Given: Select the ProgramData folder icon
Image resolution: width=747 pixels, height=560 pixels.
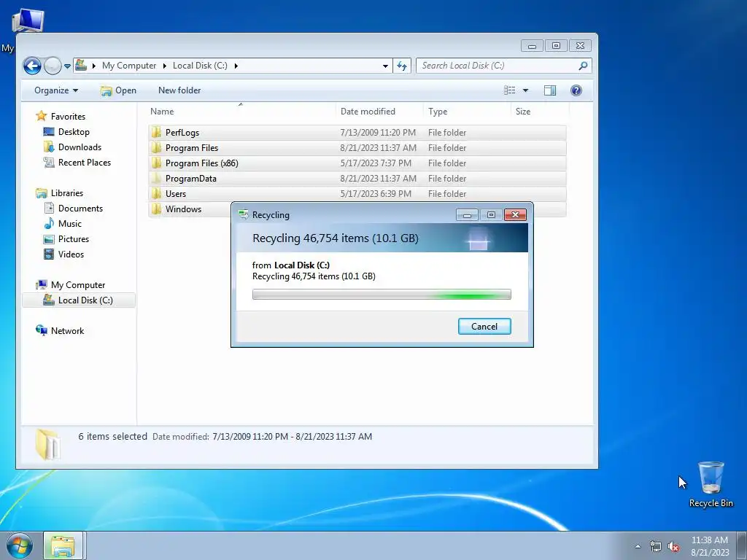Looking at the screenshot, I should coord(156,178).
